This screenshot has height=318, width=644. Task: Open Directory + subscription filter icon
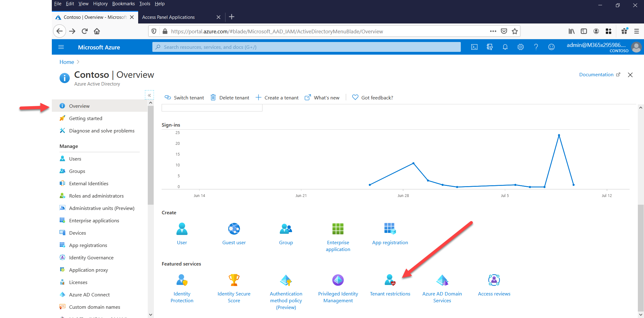(x=490, y=47)
